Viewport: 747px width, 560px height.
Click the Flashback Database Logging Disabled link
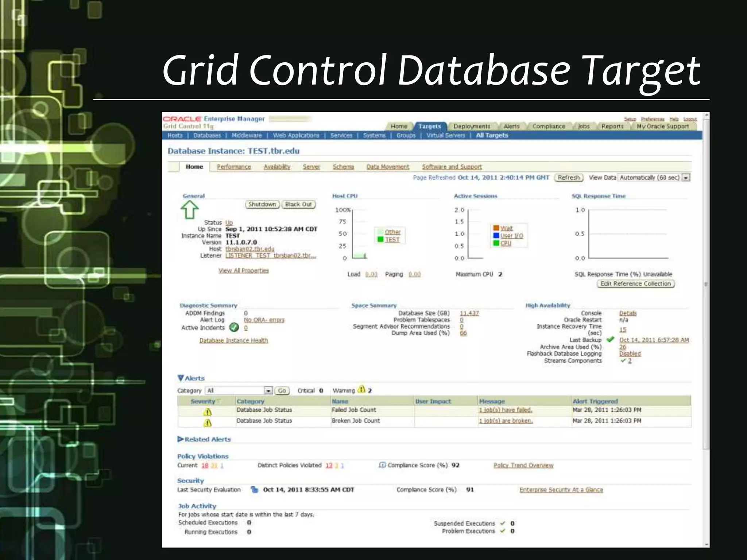(630, 354)
